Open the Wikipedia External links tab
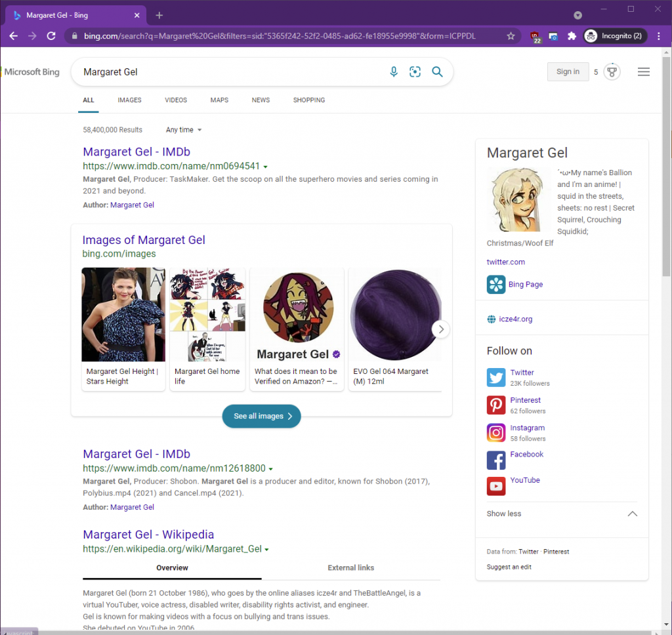This screenshot has width=672, height=635. point(350,567)
